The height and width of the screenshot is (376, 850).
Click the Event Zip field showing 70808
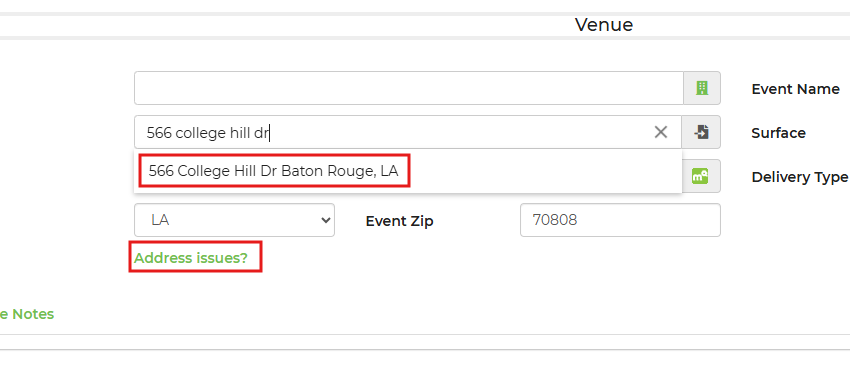(620, 220)
